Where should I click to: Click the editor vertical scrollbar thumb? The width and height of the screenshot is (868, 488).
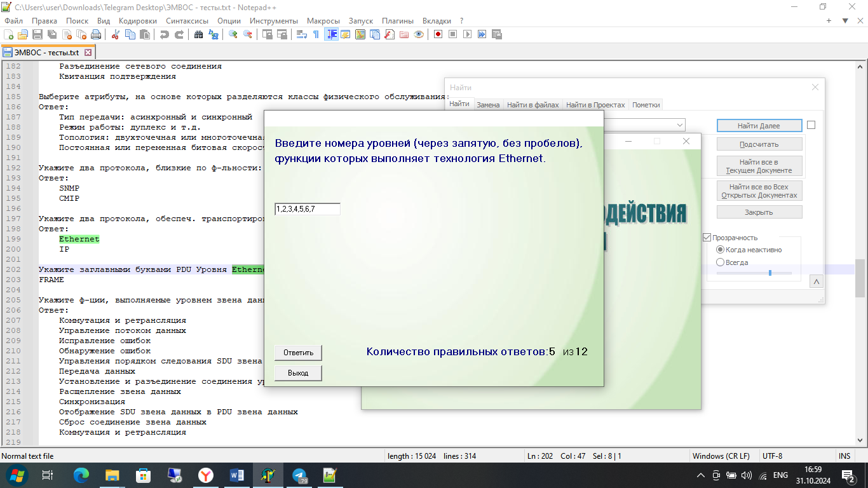(x=860, y=278)
